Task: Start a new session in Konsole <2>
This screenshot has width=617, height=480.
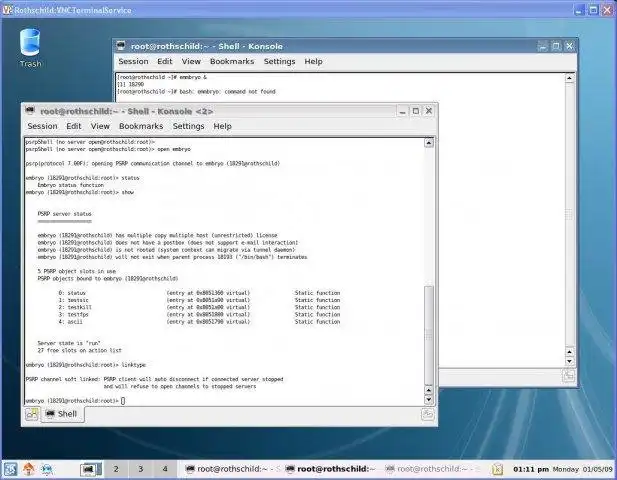Action: (x=32, y=414)
